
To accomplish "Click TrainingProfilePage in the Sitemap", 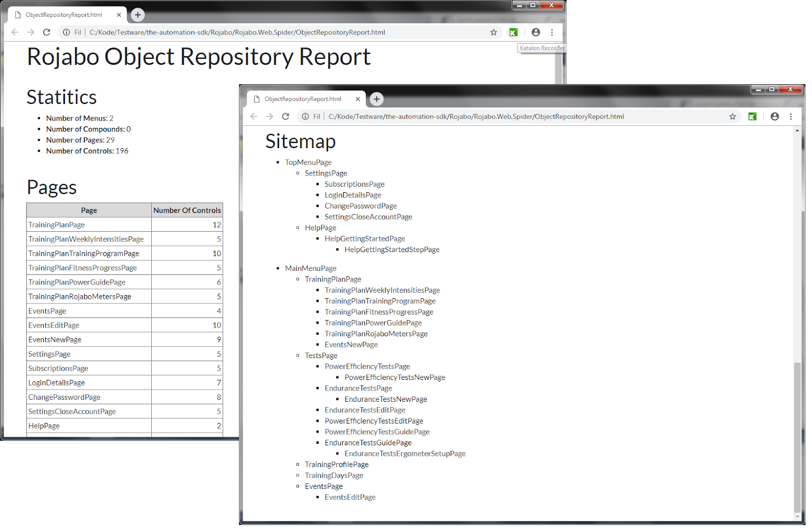I will coord(336,465).
